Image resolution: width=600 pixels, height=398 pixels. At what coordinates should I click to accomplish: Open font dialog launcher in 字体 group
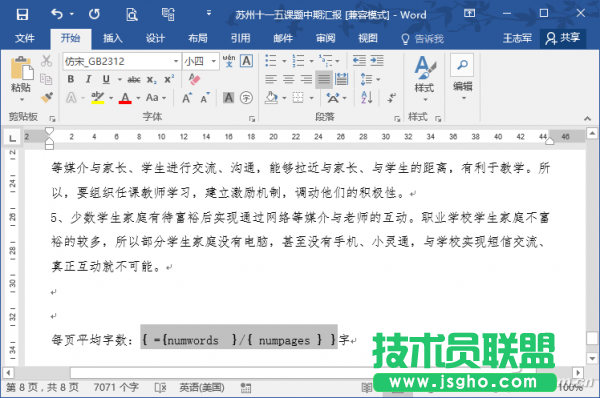click(x=252, y=119)
